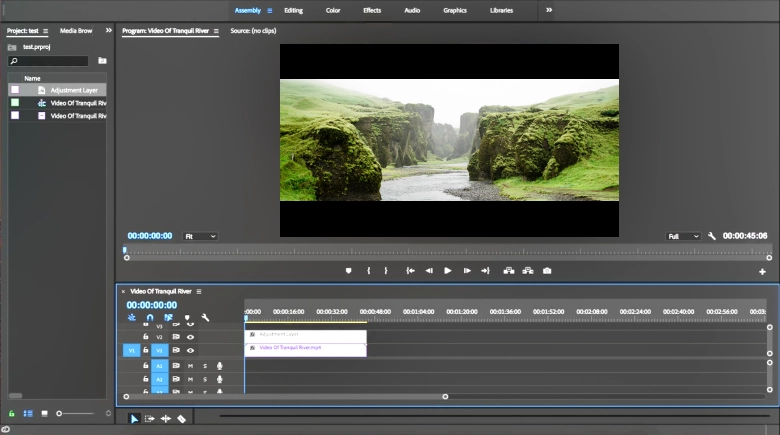Image resolution: width=780 pixels, height=435 pixels.
Task: Open the timeline sequence panel menu
Action: pyautogui.click(x=198, y=292)
